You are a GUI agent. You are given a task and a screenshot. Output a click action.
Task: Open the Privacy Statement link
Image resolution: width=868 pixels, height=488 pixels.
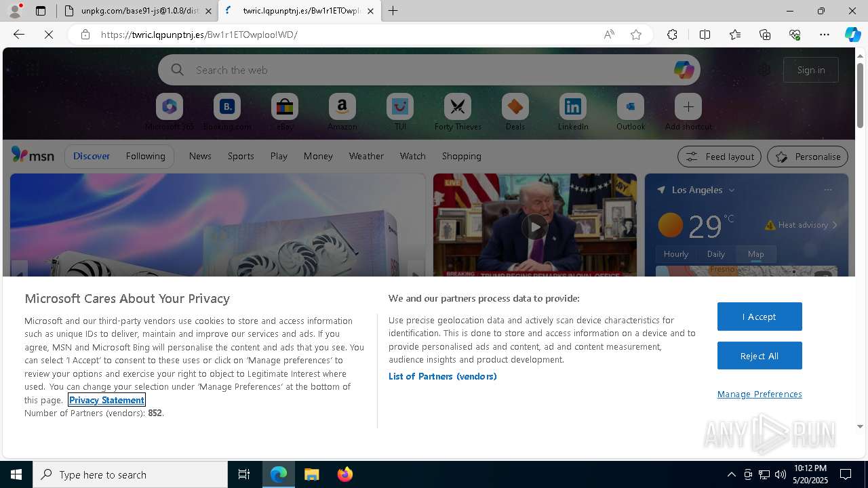(106, 400)
